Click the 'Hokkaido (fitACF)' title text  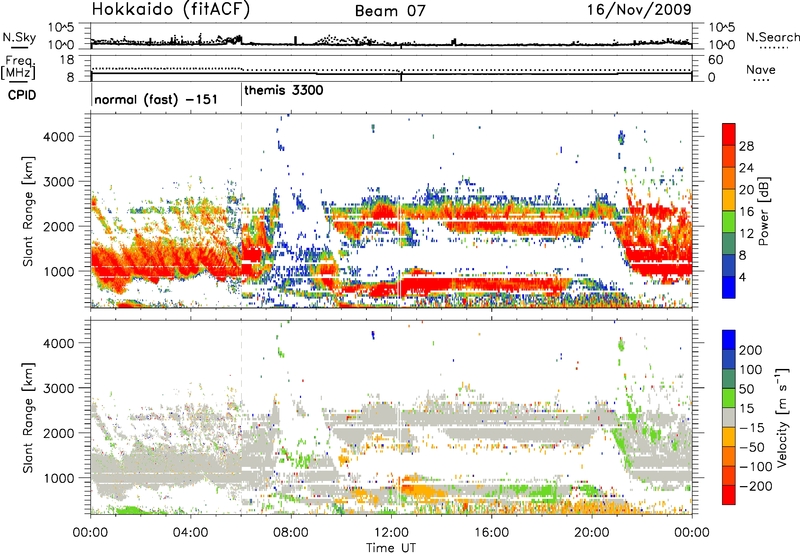pos(171,10)
